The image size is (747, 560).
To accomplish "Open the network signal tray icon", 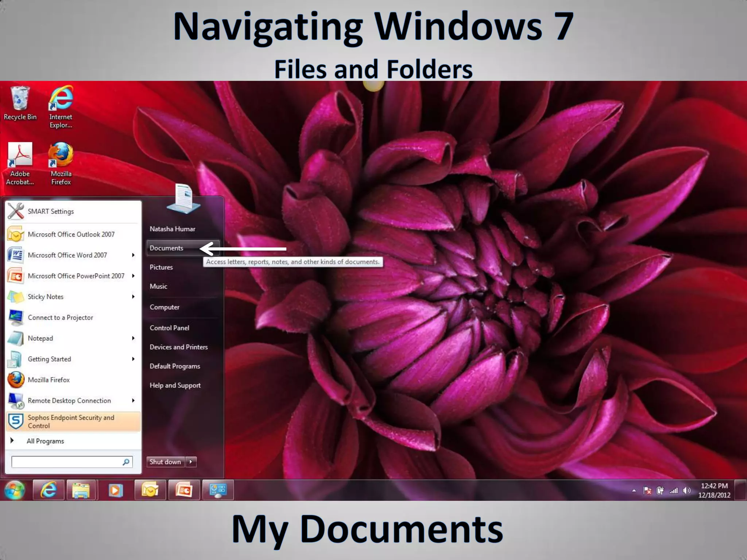I will (673, 490).
